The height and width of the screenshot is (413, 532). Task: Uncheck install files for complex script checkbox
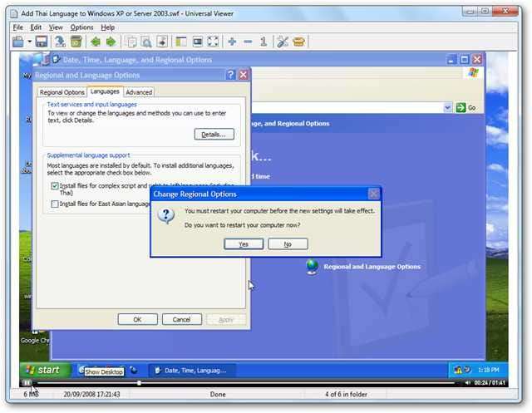tap(55, 186)
